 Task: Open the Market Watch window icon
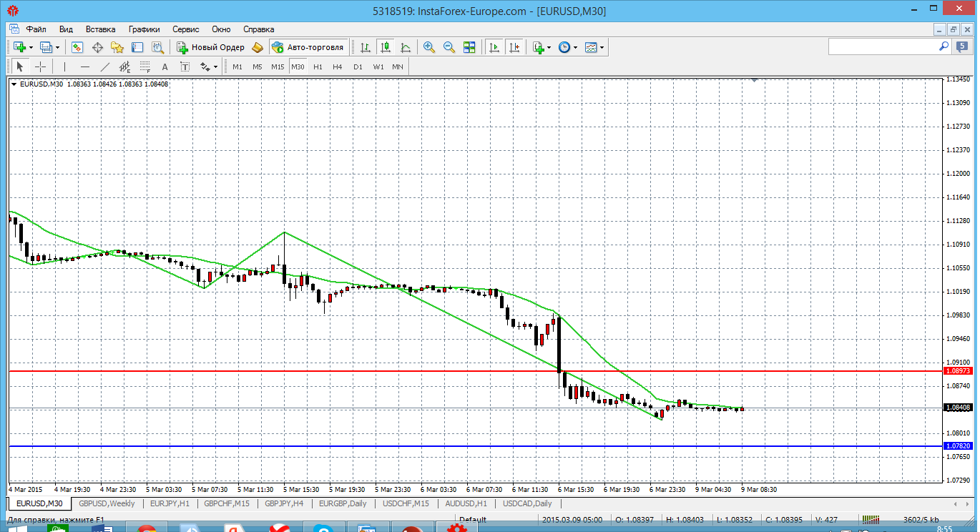[x=77, y=47]
